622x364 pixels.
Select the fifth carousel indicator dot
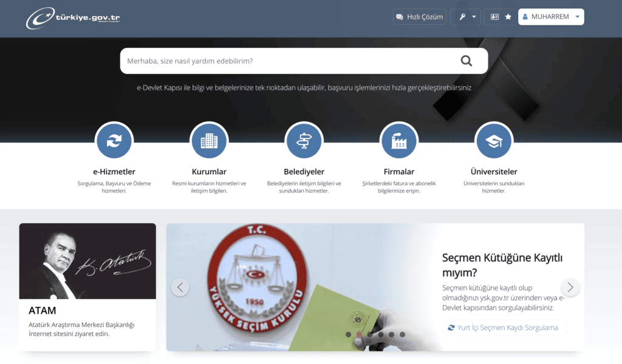coord(392,334)
